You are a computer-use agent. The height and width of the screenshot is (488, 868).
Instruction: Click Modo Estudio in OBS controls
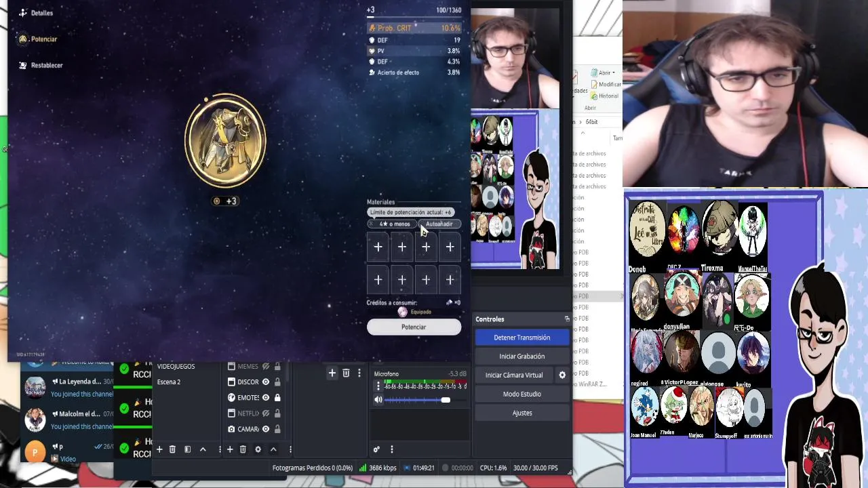pos(521,394)
